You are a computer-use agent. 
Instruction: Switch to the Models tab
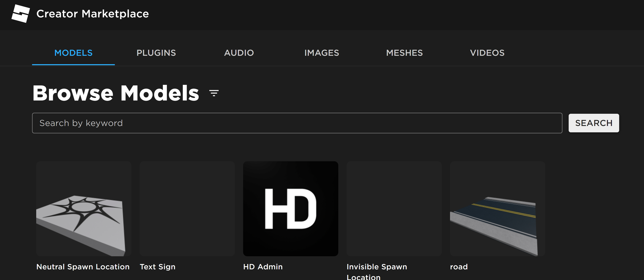[73, 53]
